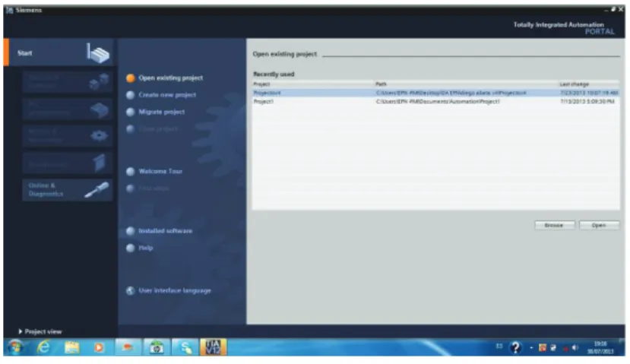The height and width of the screenshot is (364, 630).
Task: Open Skype from the taskbar
Action: [185, 347]
